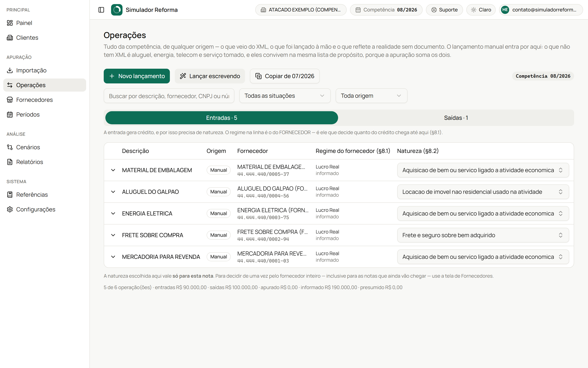The width and height of the screenshot is (588, 368).
Task: Click the Regime do fornecedor (§8.1) header
Action: [353, 151]
